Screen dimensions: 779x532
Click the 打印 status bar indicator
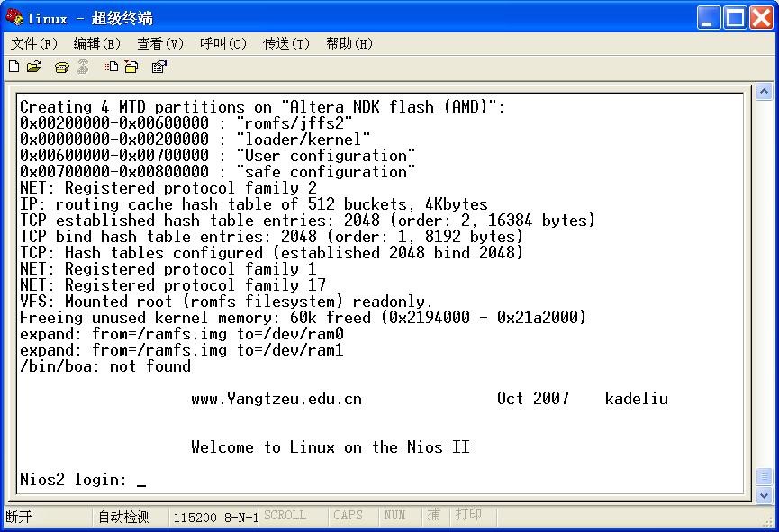[468, 514]
